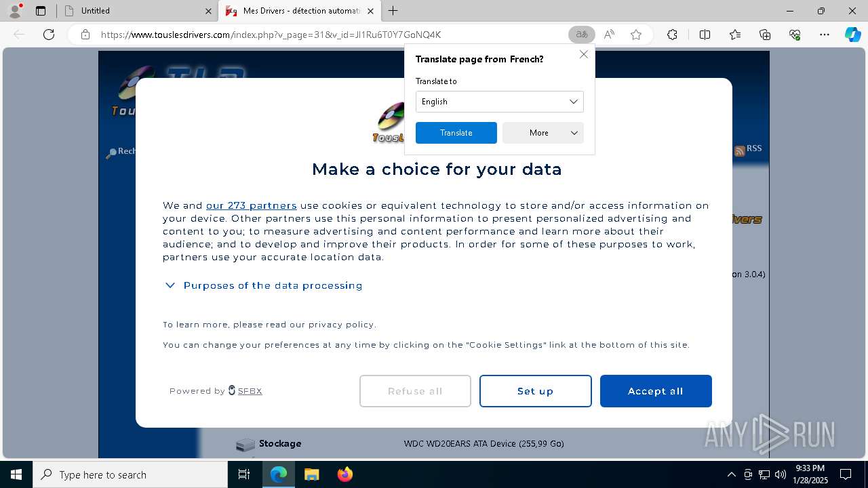Screen dimensions: 868x488
Task: Open the SFBX link
Action: (x=250, y=391)
